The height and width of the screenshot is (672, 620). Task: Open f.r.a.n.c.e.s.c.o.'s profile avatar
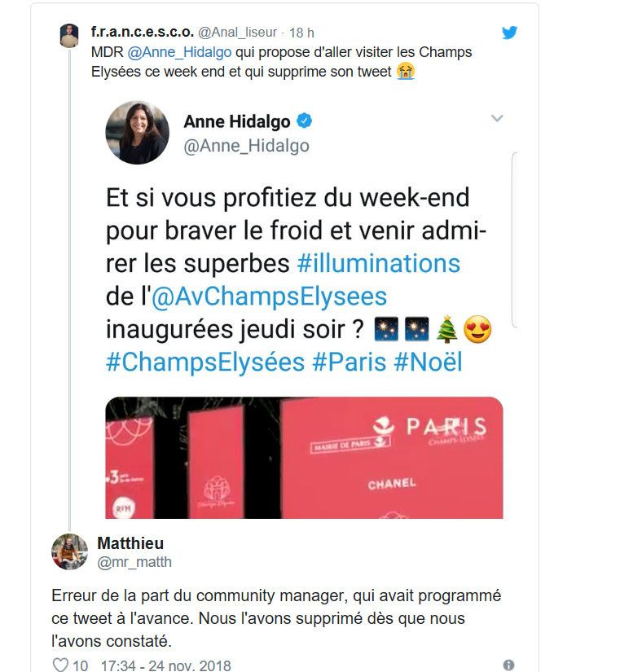pos(69,35)
